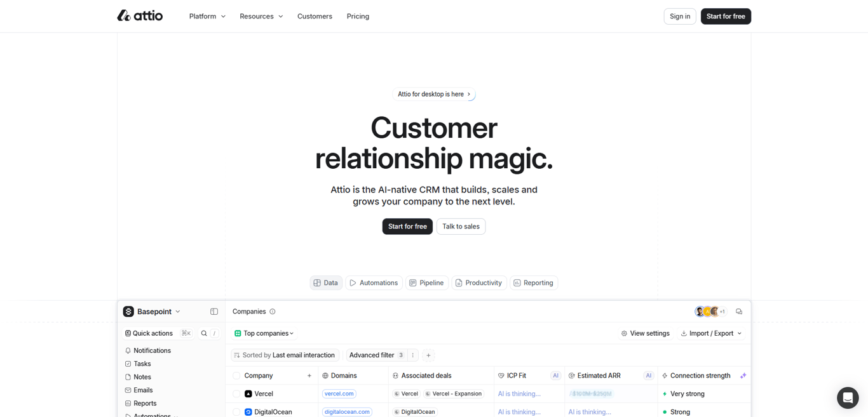Click the DigitalOcean company name
Image resolution: width=868 pixels, height=417 pixels.
(273, 412)
